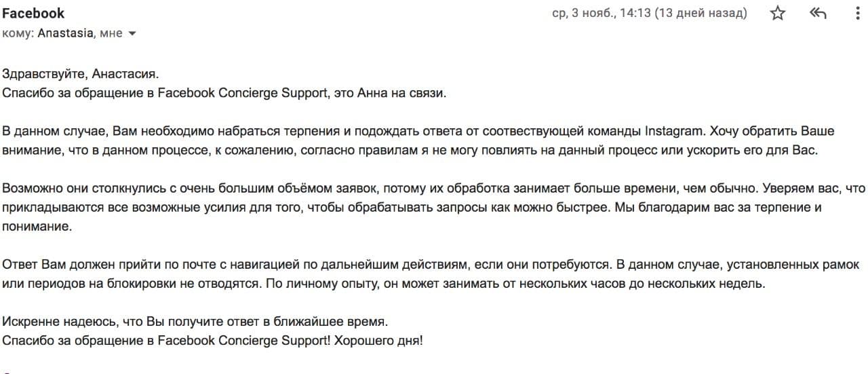Click the reply arrow icon
Image resolution: width=868 pixels, height=374 pixels.
click(x=818, y=14)
